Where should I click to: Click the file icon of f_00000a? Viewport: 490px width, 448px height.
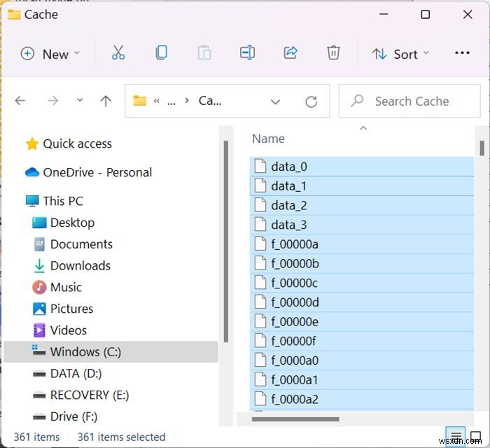(260, 244)
